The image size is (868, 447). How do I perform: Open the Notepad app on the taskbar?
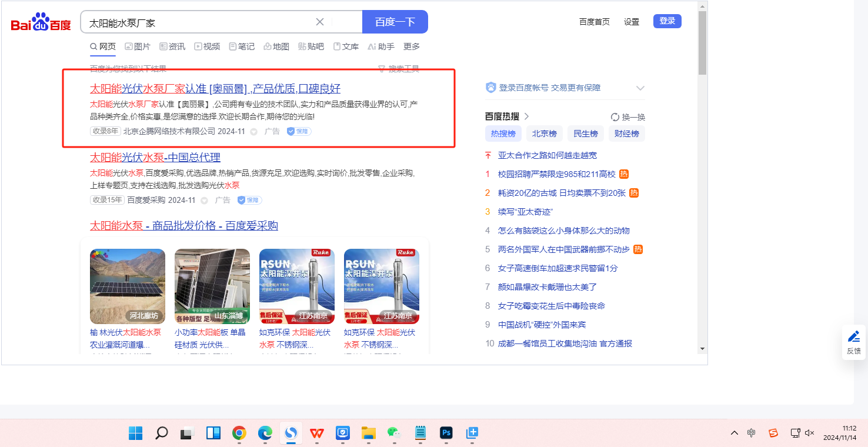420,433
